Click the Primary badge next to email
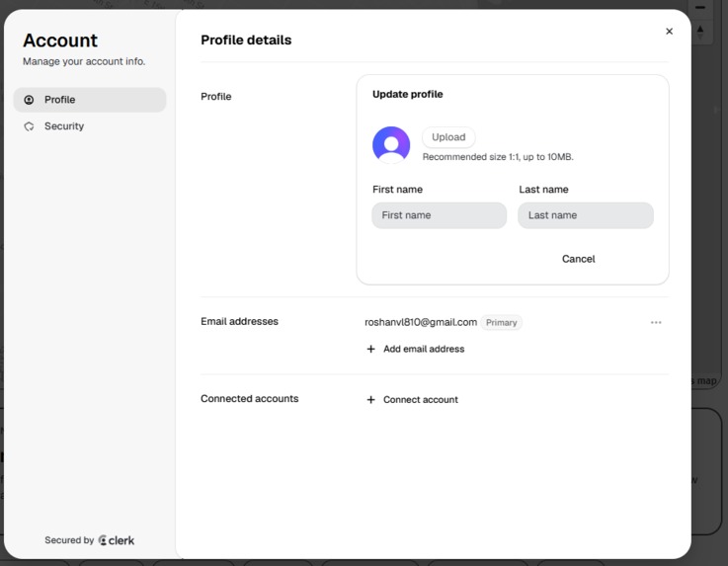Screen dimensions: 728x566 (501, 322)
